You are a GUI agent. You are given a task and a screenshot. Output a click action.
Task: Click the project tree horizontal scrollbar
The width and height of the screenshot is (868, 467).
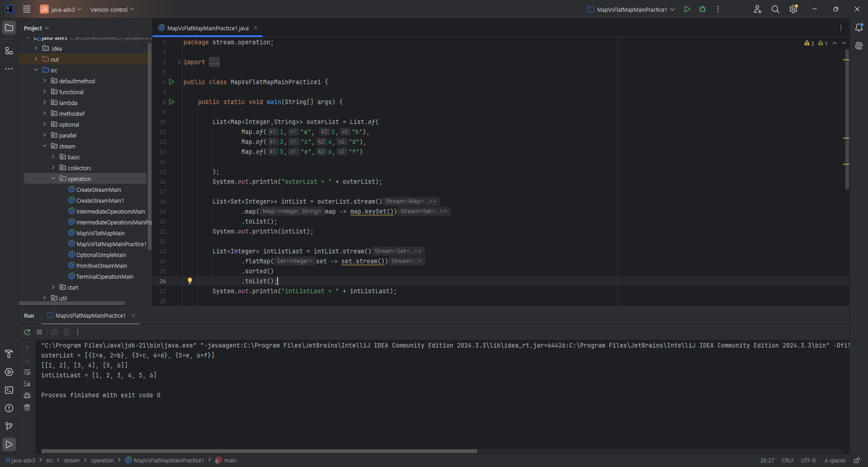(x=71, y=303)
